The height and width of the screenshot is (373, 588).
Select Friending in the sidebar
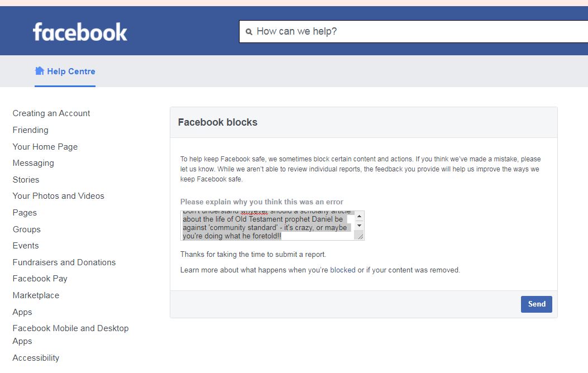tap(31, 130)
